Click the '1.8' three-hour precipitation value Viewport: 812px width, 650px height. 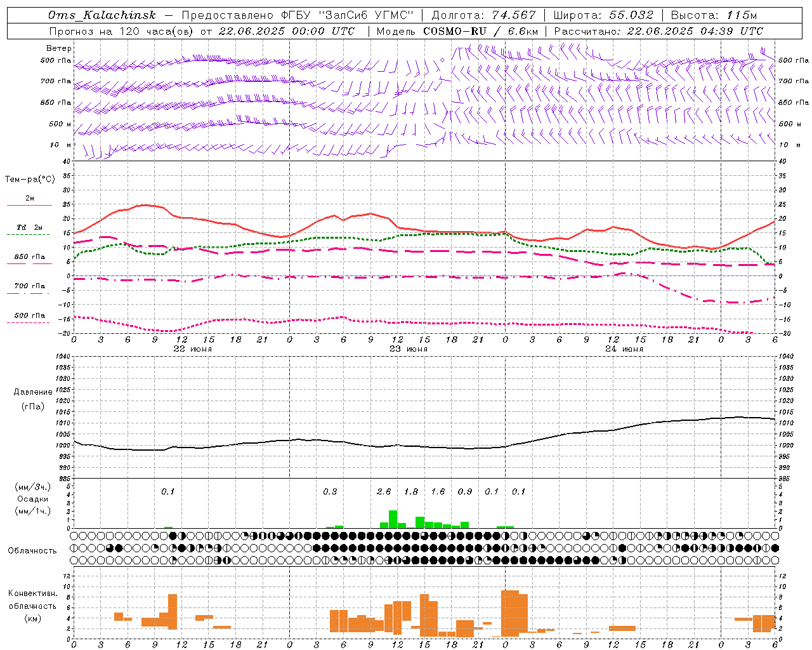(x=411, y=492)
